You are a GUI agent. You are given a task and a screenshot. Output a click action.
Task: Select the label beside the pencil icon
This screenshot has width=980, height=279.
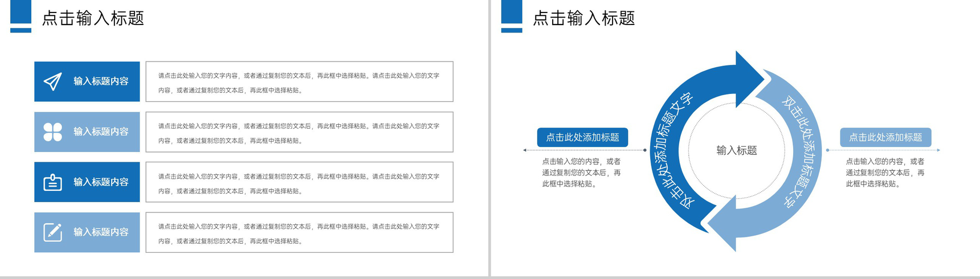(101, 232)
